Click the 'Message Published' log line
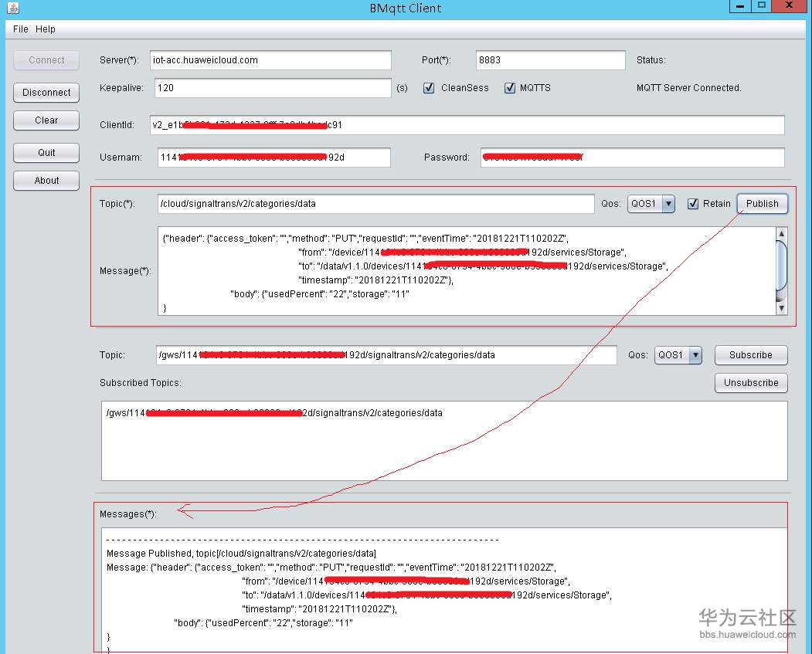This screenshot has width=812, height=654. click(x=241, y=553)
